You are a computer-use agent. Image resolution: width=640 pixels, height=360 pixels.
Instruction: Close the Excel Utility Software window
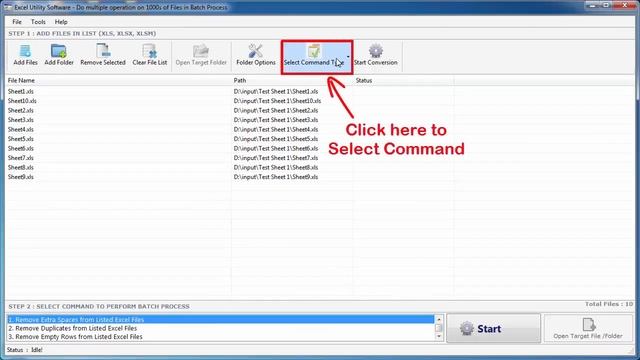(x=625, y=5)
